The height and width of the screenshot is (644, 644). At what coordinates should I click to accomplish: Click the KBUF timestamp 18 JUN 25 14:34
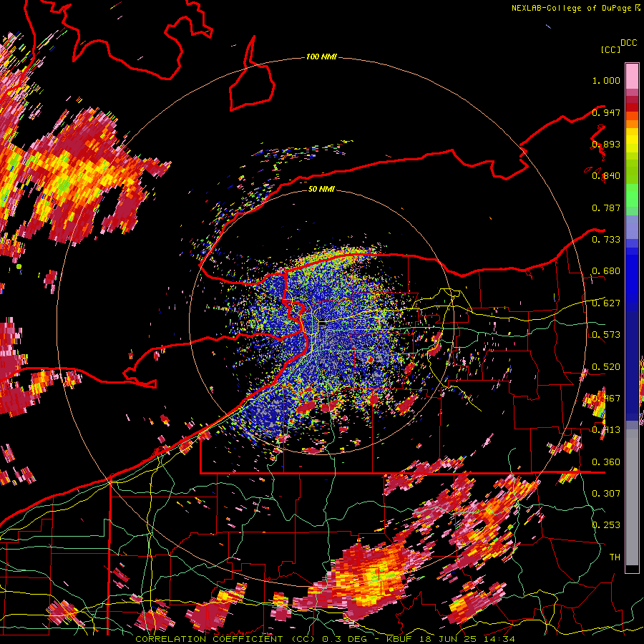pyautogui.click(x=451, y=639)
